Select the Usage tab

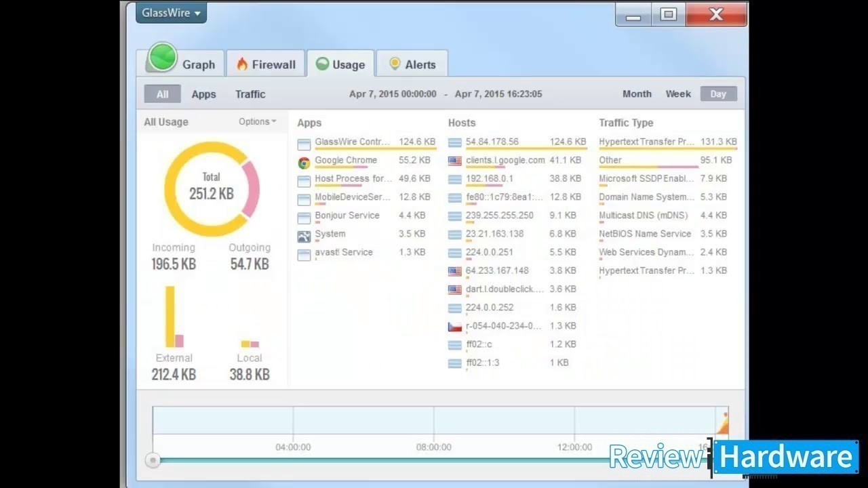(x=340, y=64)
